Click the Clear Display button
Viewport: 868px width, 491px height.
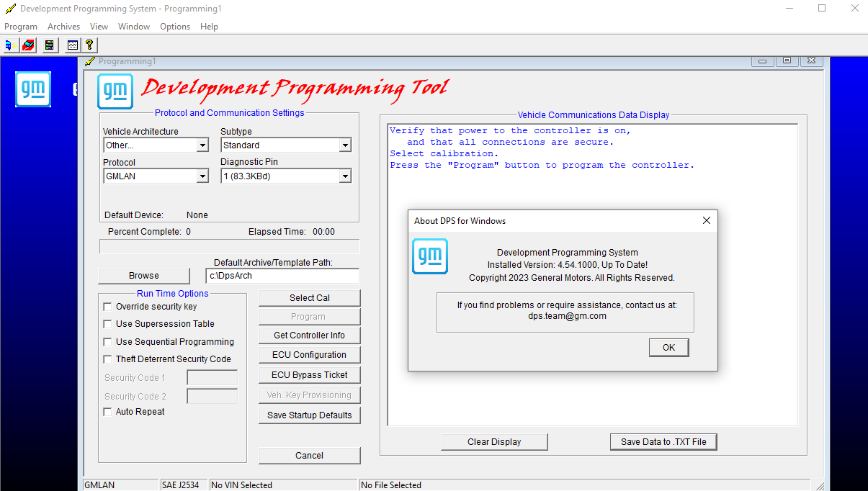point(494,442)
